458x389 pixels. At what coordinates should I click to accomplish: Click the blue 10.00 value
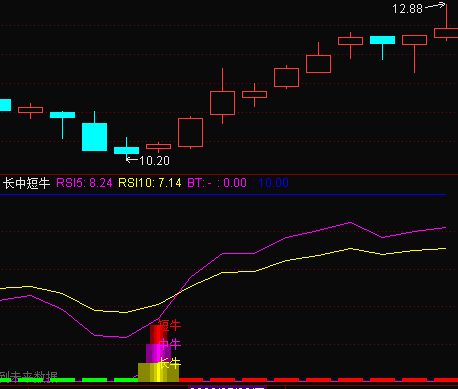point(273,183)
